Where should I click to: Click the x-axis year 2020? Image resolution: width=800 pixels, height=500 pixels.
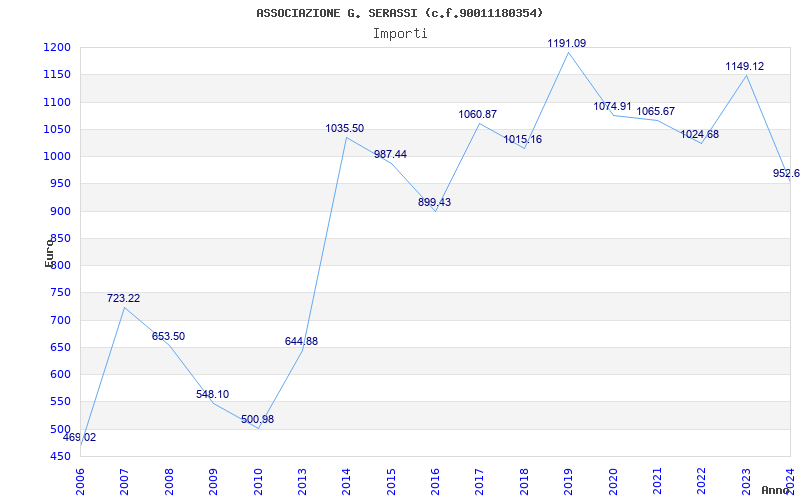613,482
